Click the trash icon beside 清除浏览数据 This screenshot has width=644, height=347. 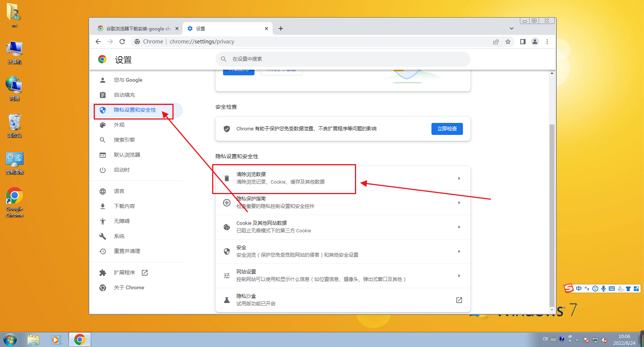[x=227, y=178]
